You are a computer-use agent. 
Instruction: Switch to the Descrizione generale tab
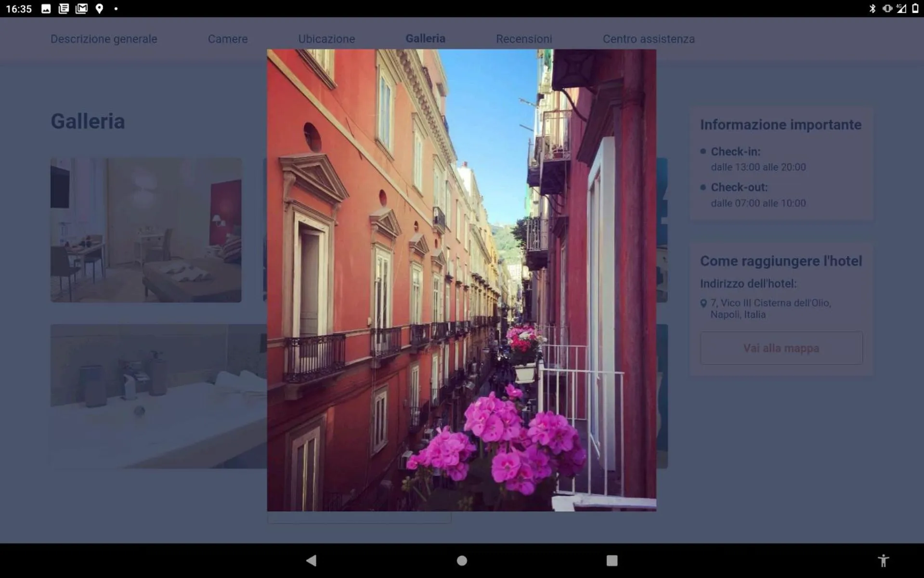(104, 39)
